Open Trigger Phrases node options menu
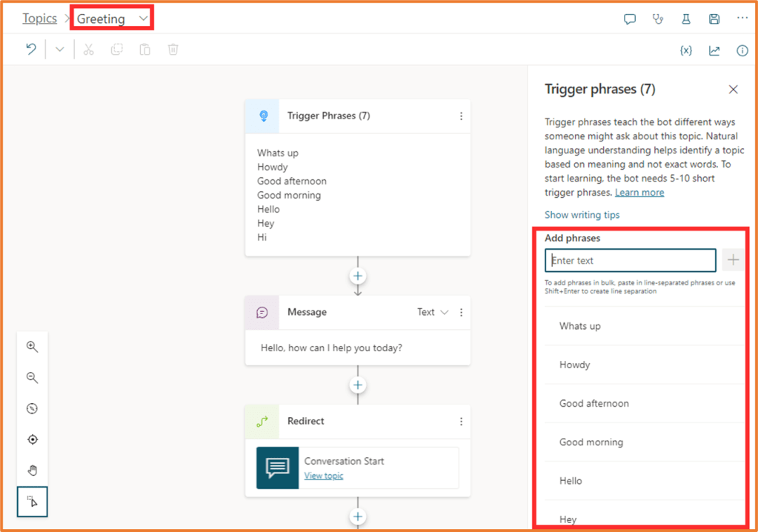 (461, 116)
